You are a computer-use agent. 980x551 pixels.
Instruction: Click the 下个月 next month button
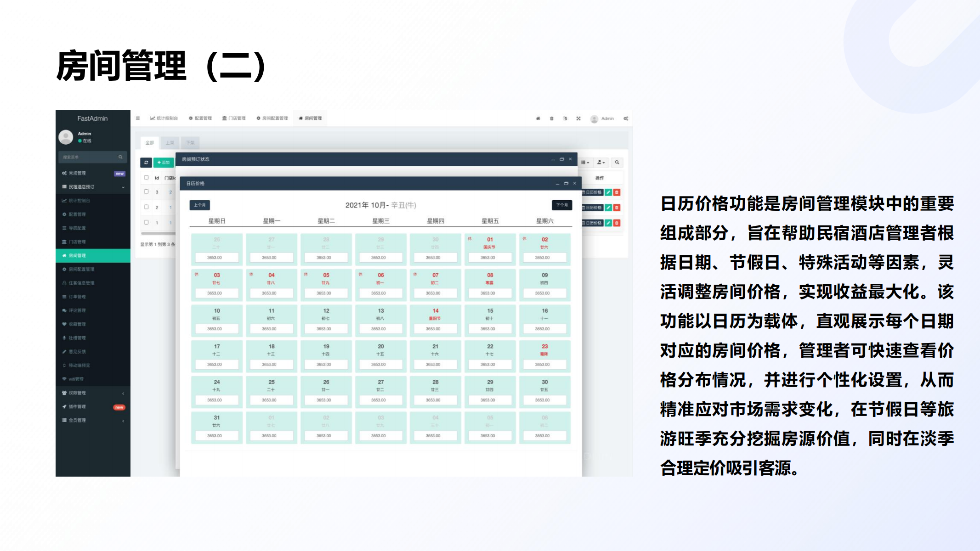click(x=562, y=205)
